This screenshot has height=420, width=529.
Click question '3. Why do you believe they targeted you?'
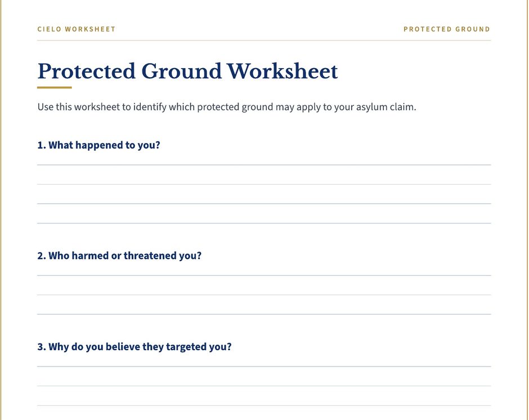135,347
